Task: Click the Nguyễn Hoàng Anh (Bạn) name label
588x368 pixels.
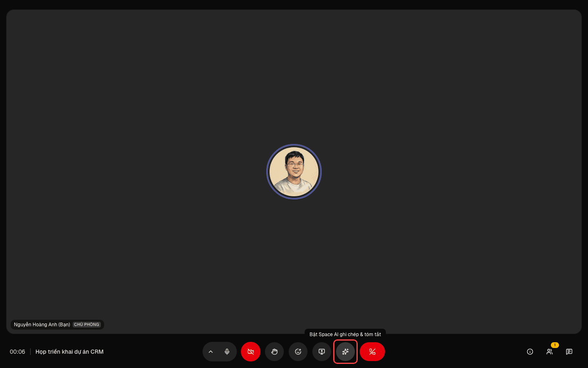Action: 42,325
